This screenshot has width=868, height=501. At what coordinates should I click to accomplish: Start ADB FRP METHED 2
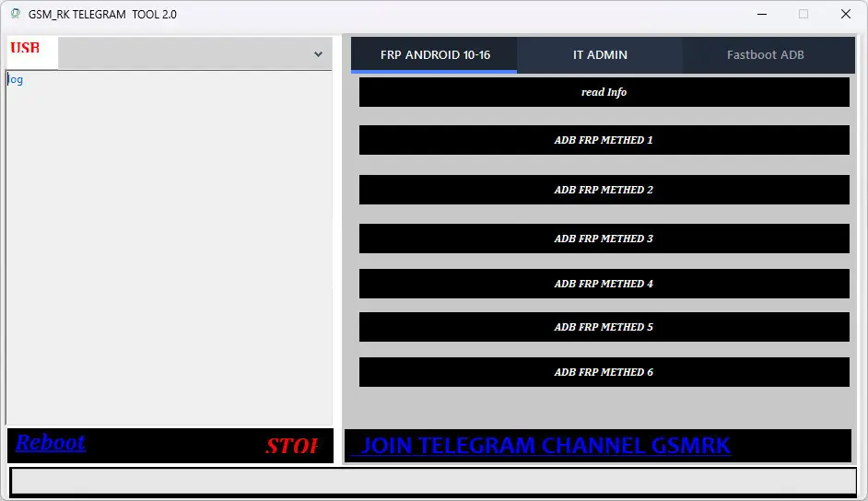pos(604,190)
